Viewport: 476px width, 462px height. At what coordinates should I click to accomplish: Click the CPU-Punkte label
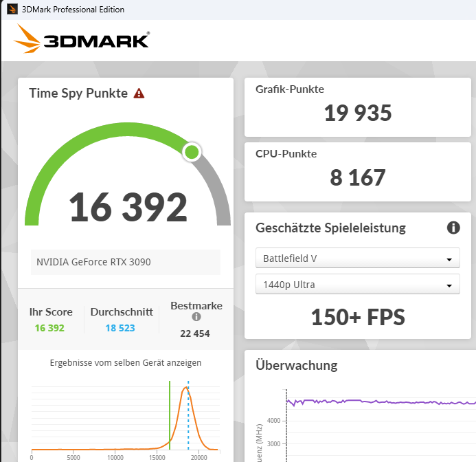pos(286,153)
